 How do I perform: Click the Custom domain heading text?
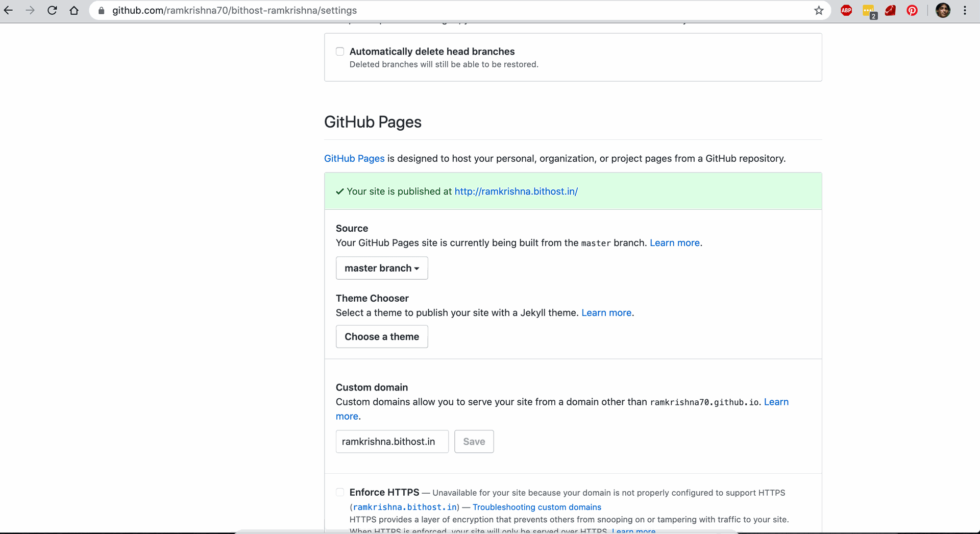point(372,387)
